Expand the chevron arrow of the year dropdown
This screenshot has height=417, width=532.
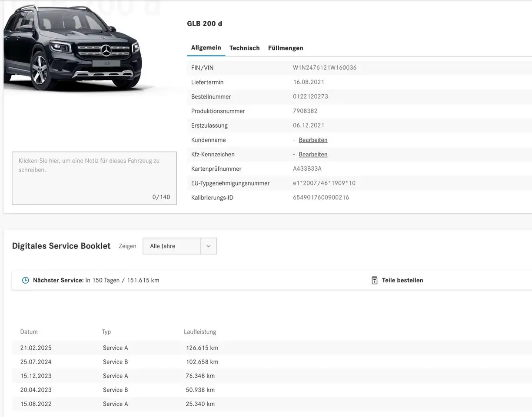point(208,246)
